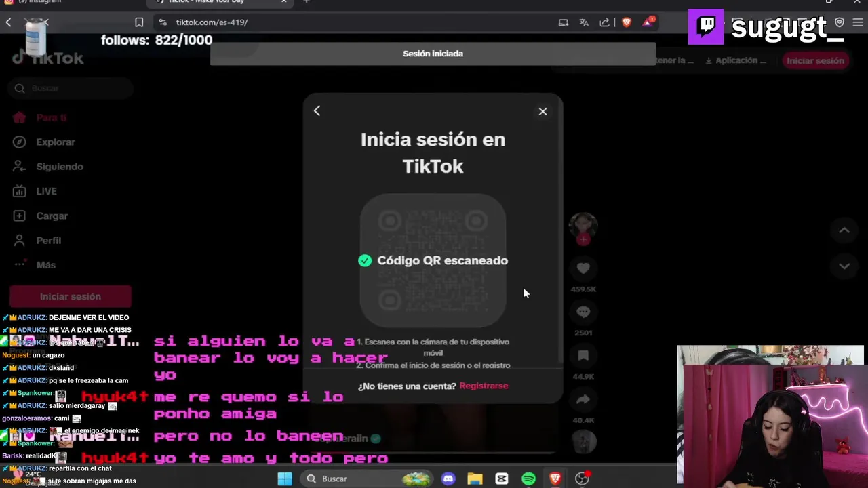
Task: Click the screen cast icon in address bar
Action: tap(563, 22)
